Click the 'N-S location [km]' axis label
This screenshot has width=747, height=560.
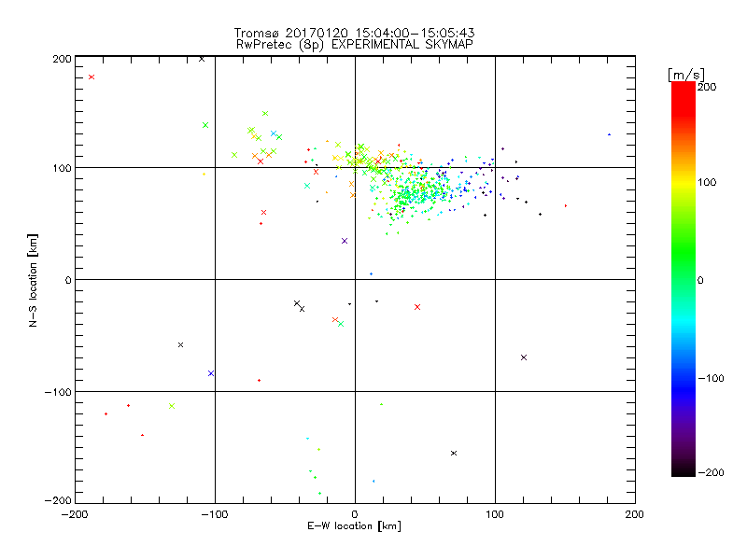(33, 280)
